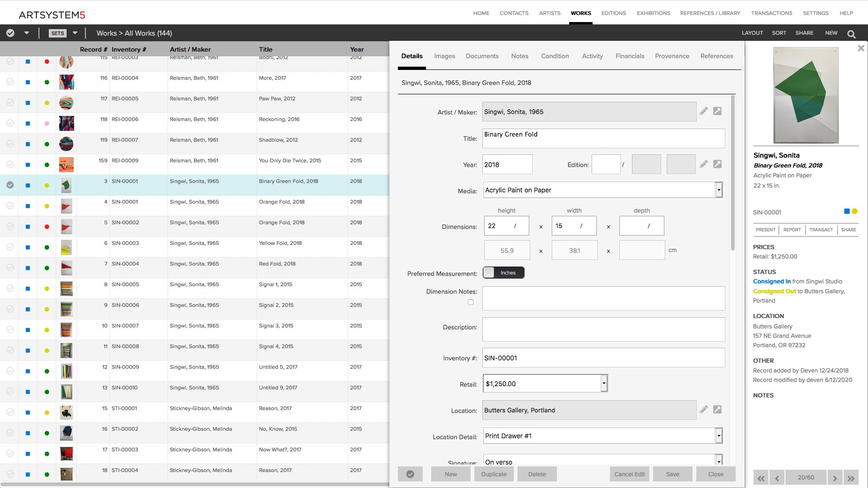Switch to the Financials tab

click(630, 56)
